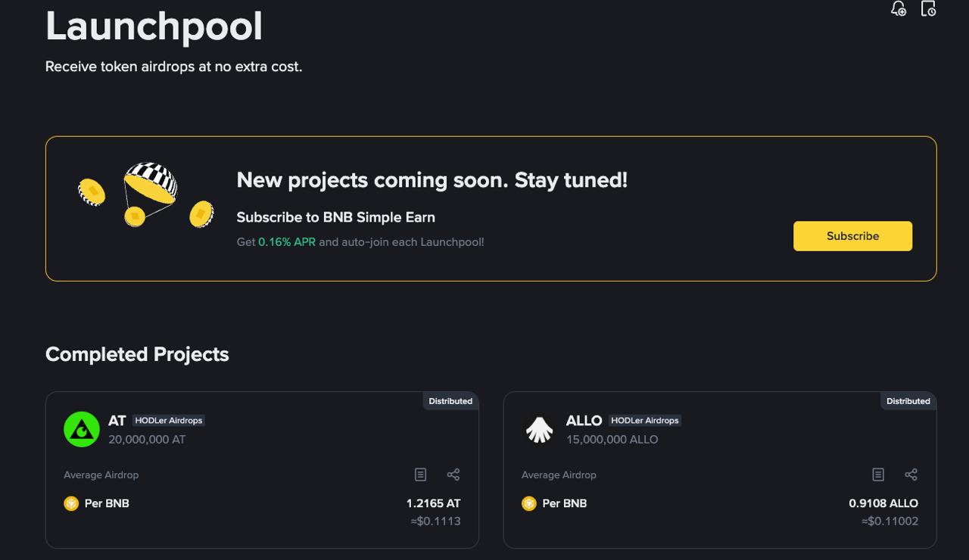Click the Distributed badge on AT card

pyautogui.click(x=450, y=401)
